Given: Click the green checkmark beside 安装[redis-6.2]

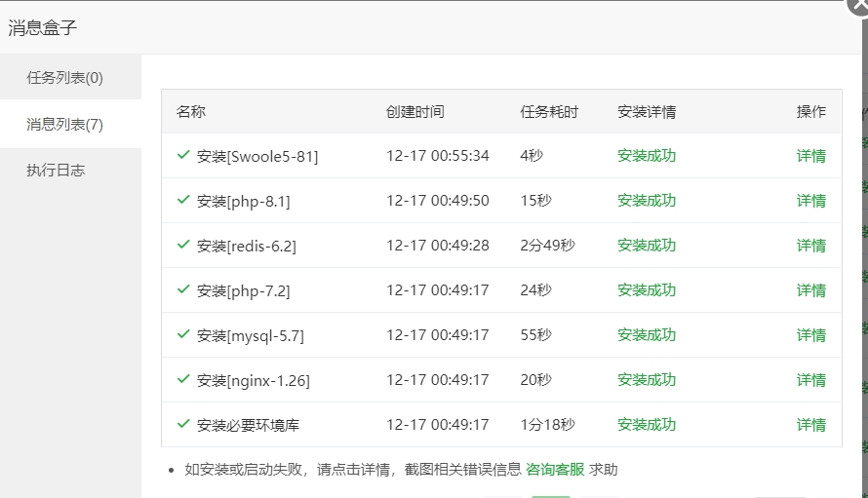Looking at the screenshot, I should tap(183, 245).
